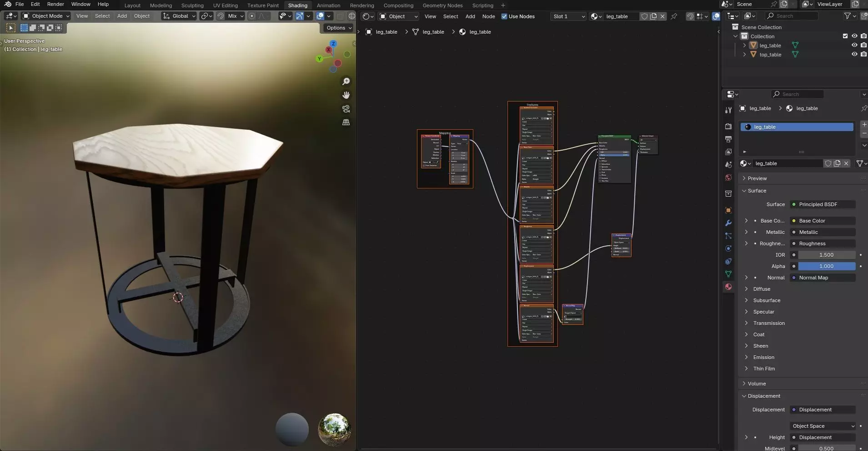Expand leg_table in the outliner
This screenshot has height=451, width=868.
[744, 45]
